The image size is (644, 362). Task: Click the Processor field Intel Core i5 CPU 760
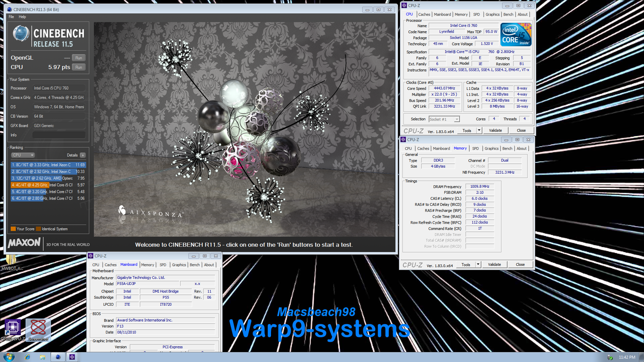pyautogui.click(x=59, y=88)
